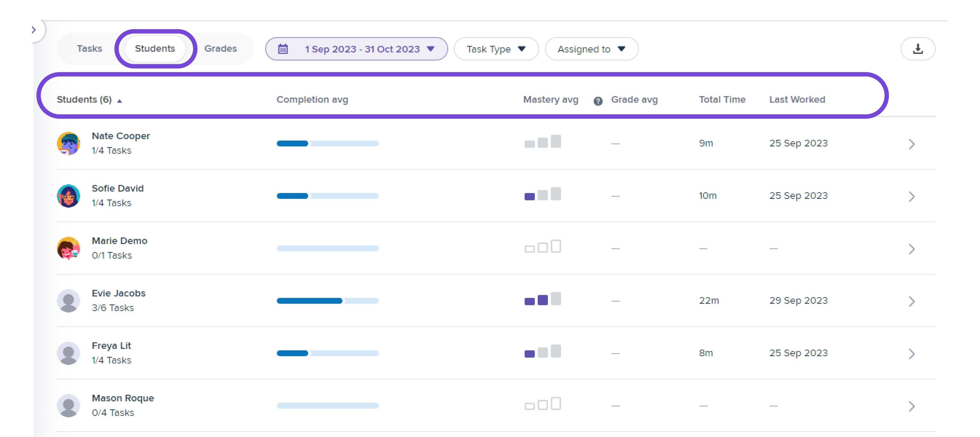This screenshot has width=980, height=437.
Task: Click Sofie David's mastery bars indicator
Action: click(543, 193)
